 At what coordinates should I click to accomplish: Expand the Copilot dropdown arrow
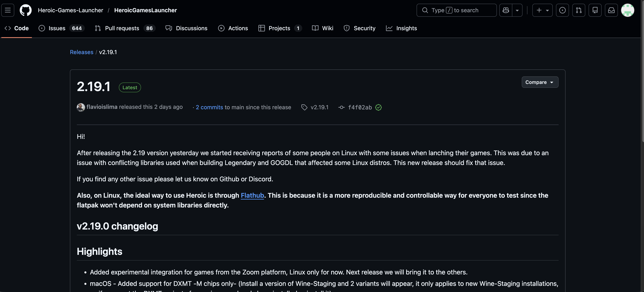(x=517, y=10)
